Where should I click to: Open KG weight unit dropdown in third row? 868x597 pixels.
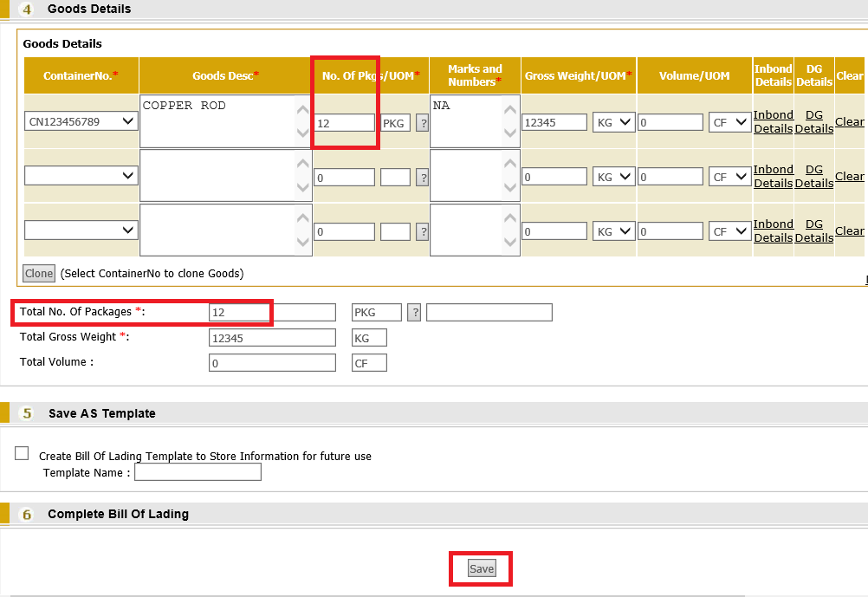click(x=613, y=231)
